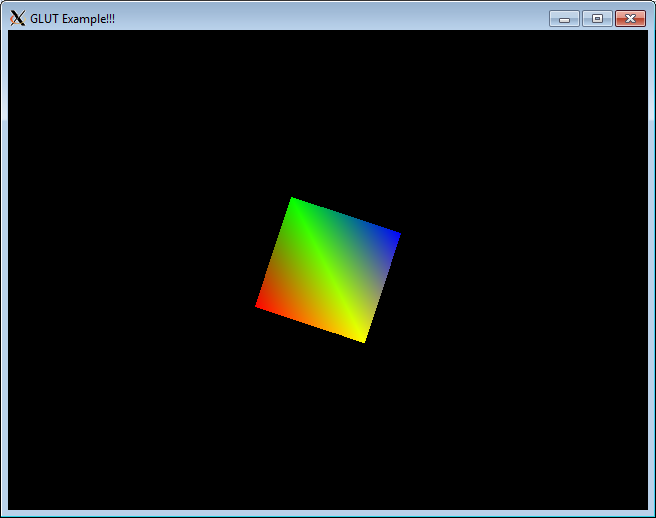Click the GLUT Example!!! title text
The width and height of the screenshot is (656, 518).
(x=72, y=19)
